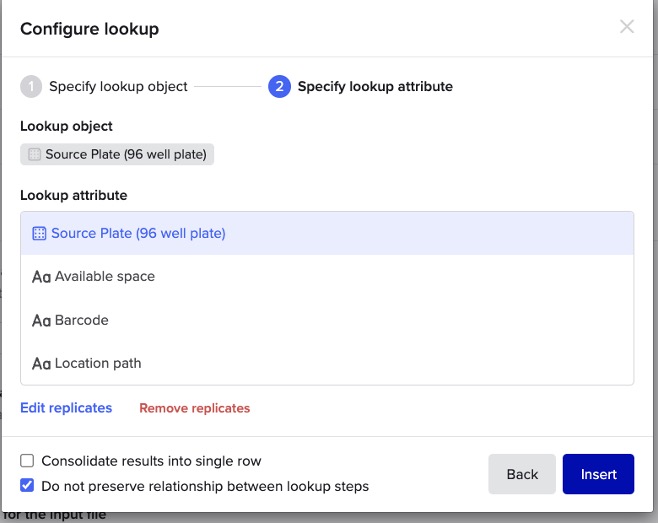Close the Configure lookup dialog
Image resolution: width=658 pixels, height=524 pixels.
(627, 27)
